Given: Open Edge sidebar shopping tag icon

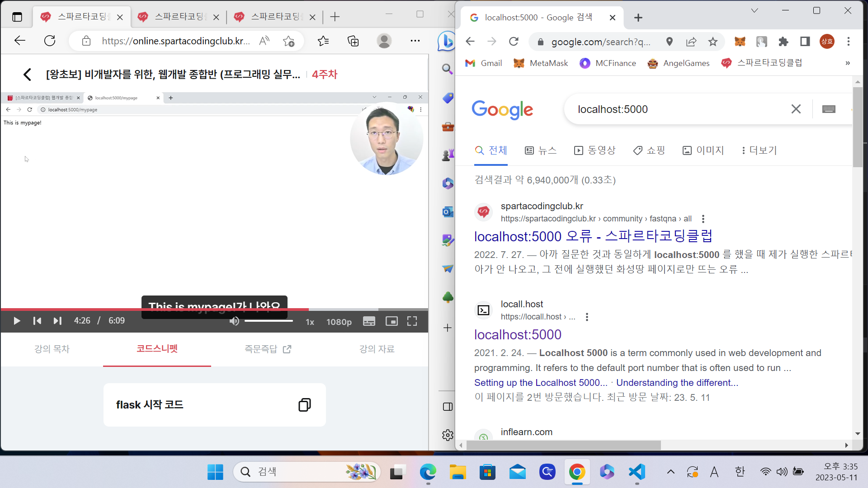Looking at the screenshot, I should pos(448,98).
